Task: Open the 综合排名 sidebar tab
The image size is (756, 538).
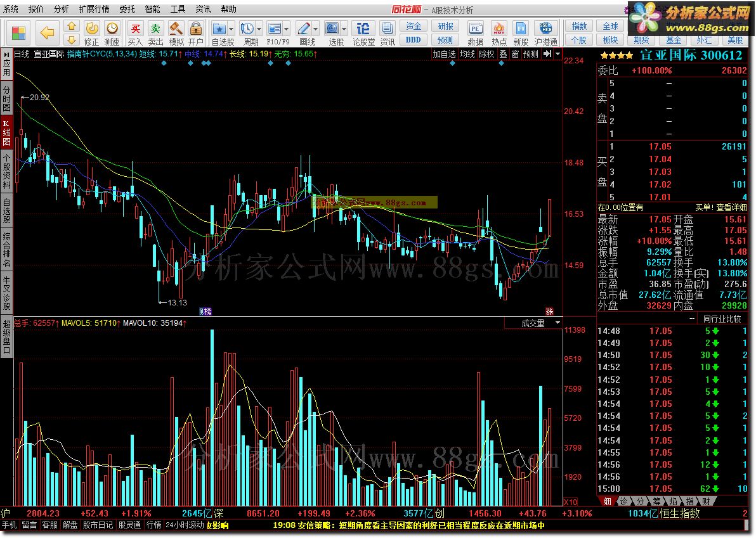Action: click(x=6, y=250)
